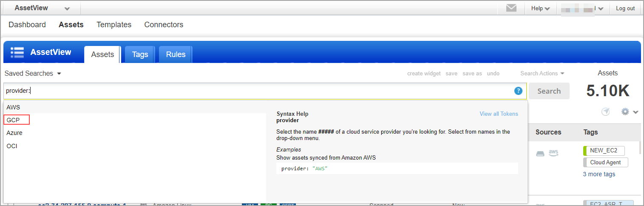This screenshot has width=644, height=206.
Task: Go to the Dashboard menu
Action: [x=27, y=25]
